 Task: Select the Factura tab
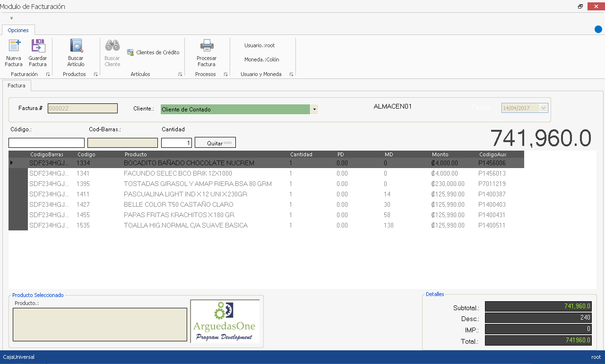(x=17, y=85)
